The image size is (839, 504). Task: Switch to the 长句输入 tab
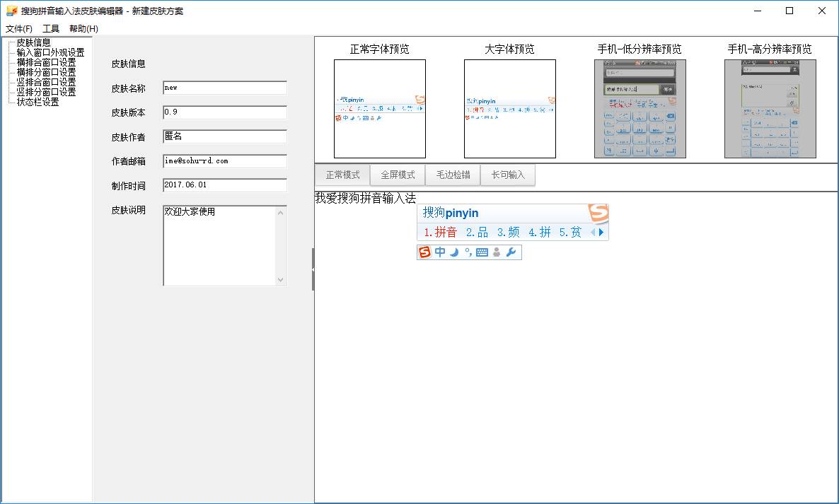508,175
